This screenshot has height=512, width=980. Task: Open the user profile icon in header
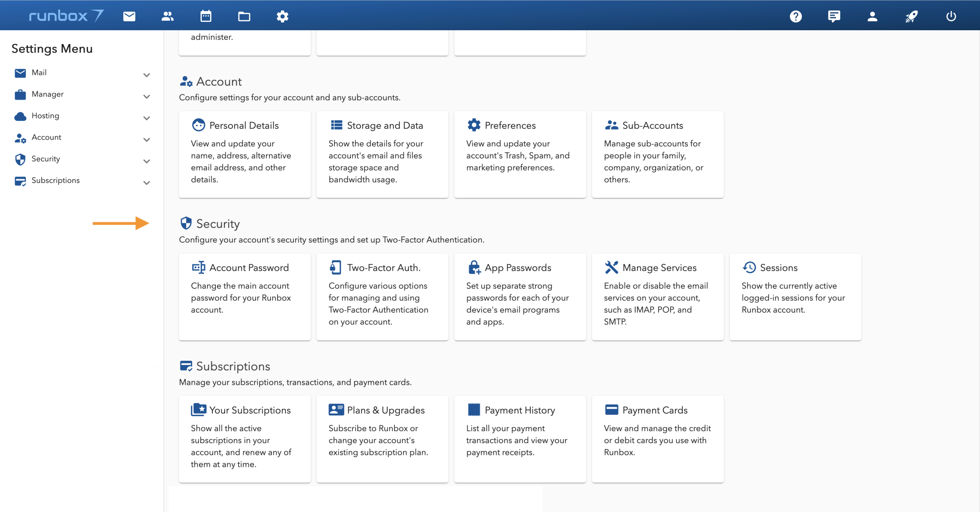coord(872,16)
